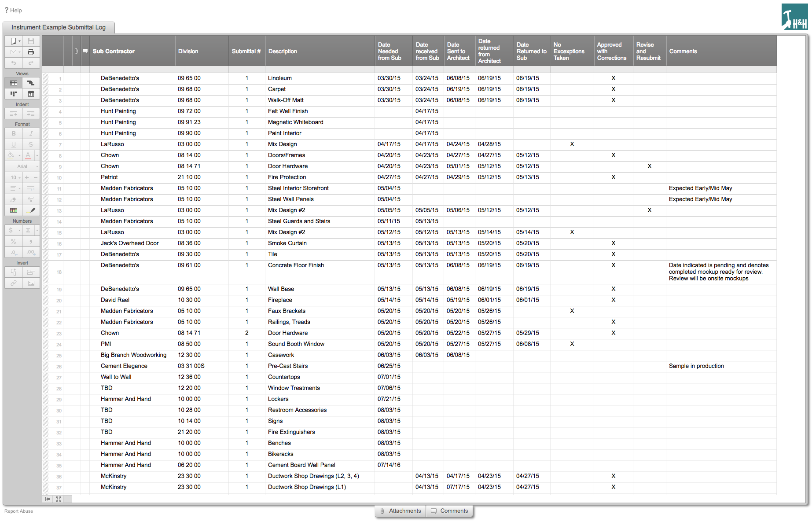Open the sum functions dropdown arrow
Viewport: 812px width, 522px height.
pyautogui.click(x=37, y=230)
